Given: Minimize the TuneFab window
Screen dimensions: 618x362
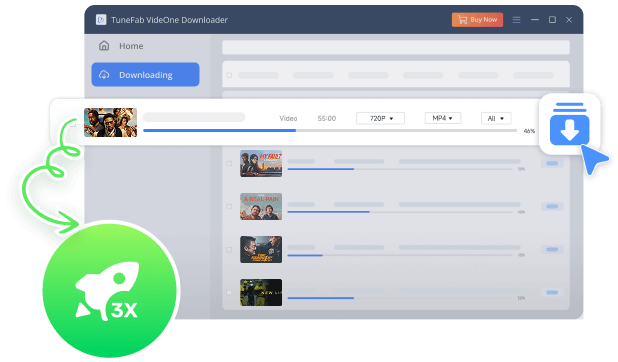Looking at the screenshot, I should coord(535,20).
